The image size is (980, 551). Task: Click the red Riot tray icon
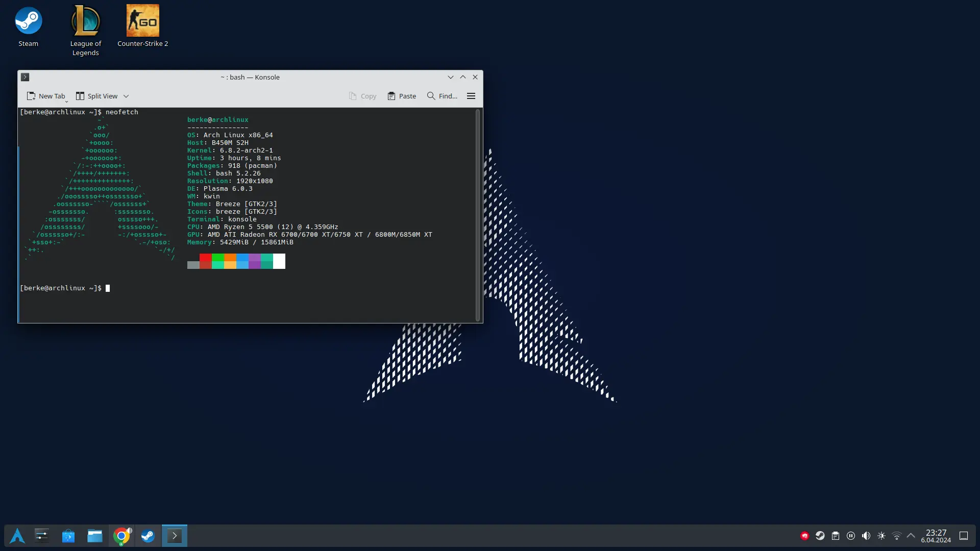(x=805, y=536)
